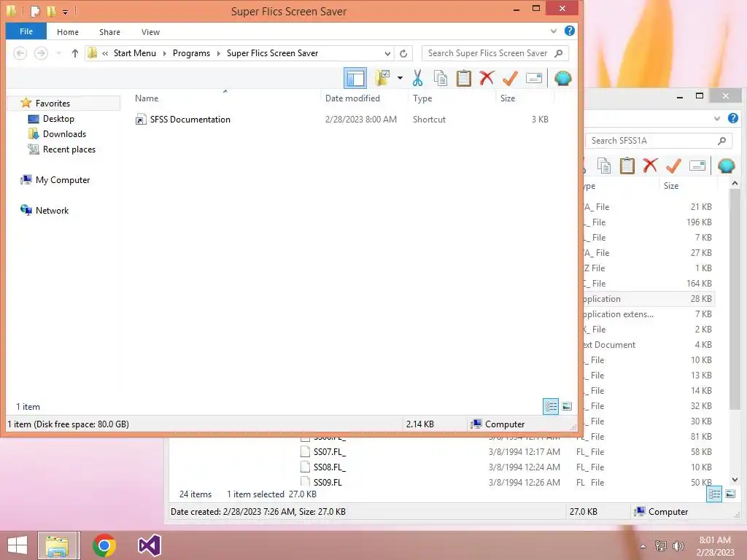Open recent locations dropdown arrow
This screenshot has width=747, height=560.
click(x=58, y=53)
